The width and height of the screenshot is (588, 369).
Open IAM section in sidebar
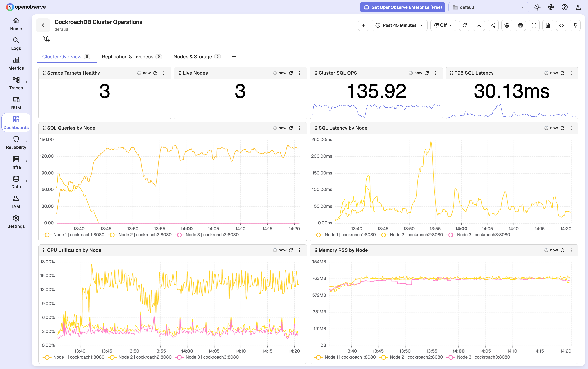16,202
